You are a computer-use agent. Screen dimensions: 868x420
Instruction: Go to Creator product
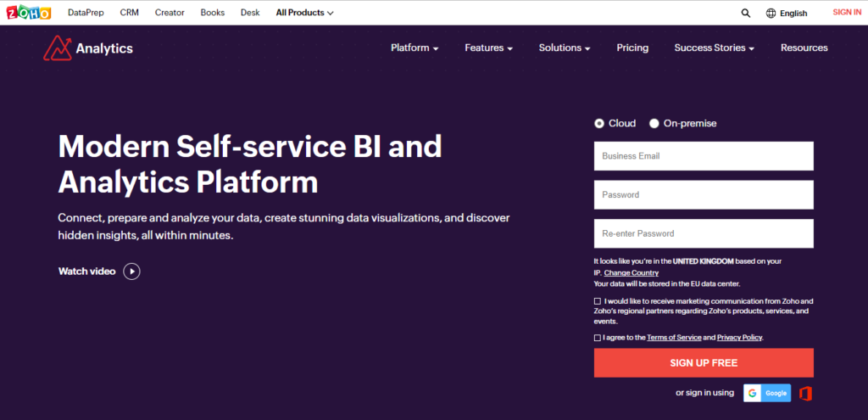tap(170, 13)
